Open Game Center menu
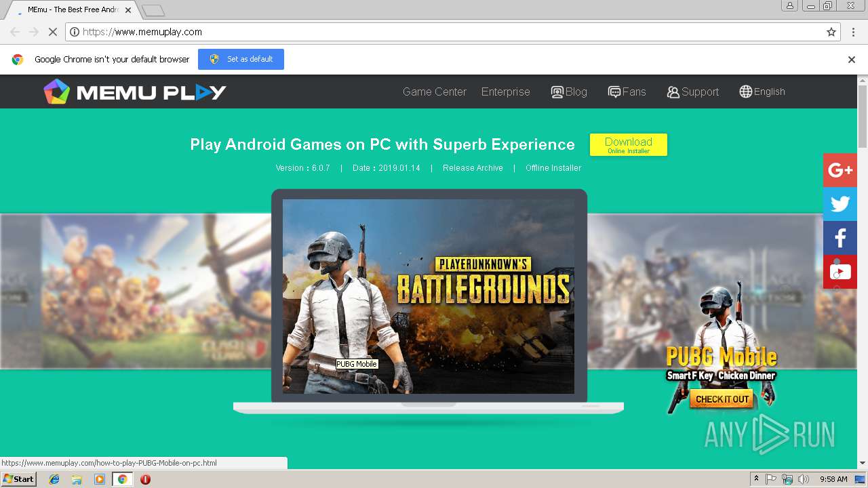 coord(435,91)
